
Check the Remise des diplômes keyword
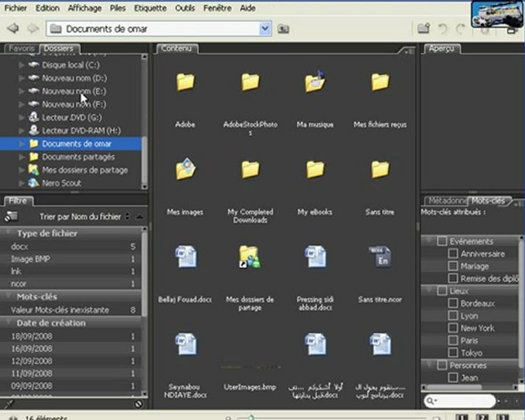coord(453,278)
